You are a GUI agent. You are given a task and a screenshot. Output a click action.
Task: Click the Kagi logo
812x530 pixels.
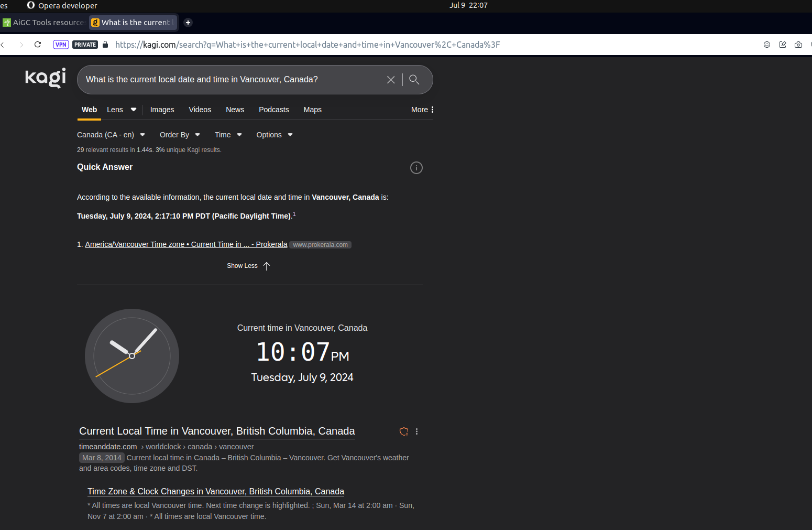46,78
